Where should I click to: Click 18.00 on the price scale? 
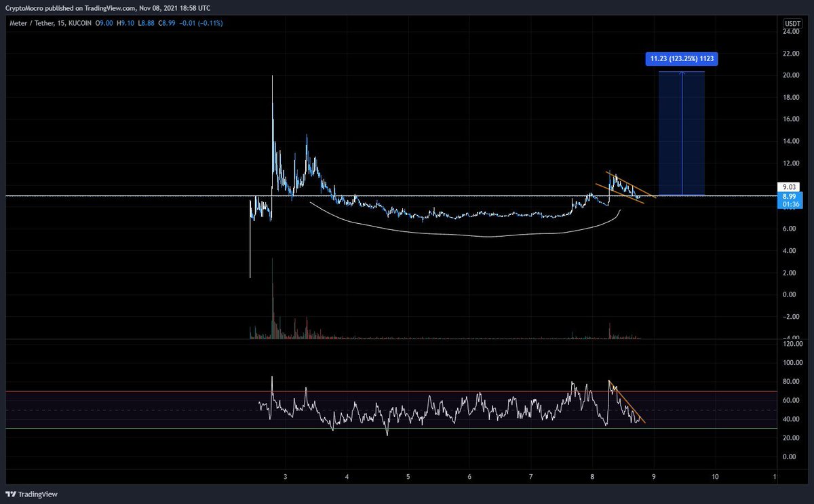click(790, 97)
